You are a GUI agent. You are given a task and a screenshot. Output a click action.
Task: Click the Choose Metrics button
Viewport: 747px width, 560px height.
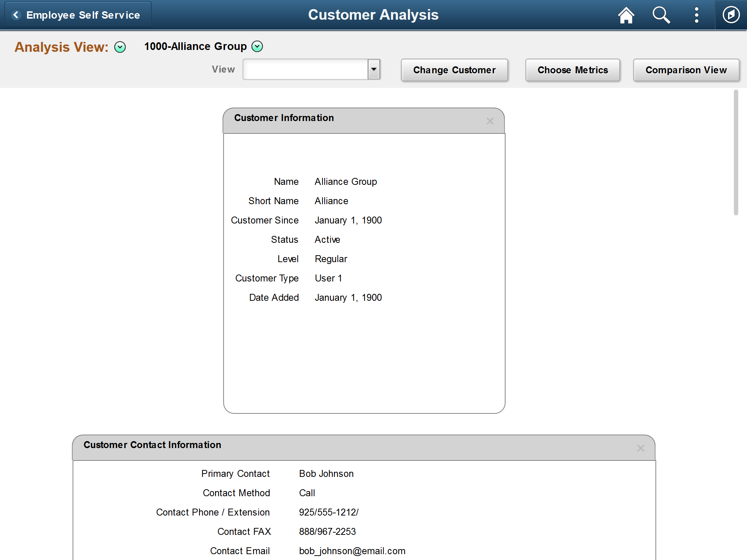coord(572,70)
